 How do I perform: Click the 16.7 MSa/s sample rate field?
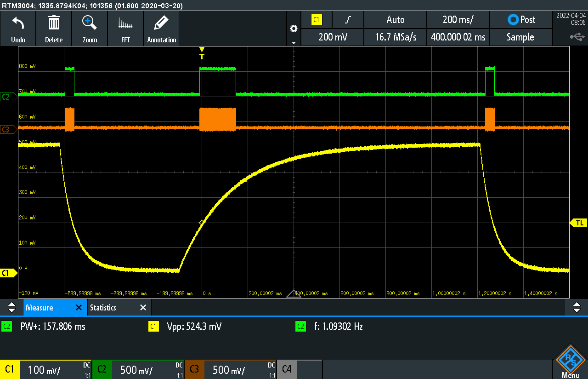395,37
